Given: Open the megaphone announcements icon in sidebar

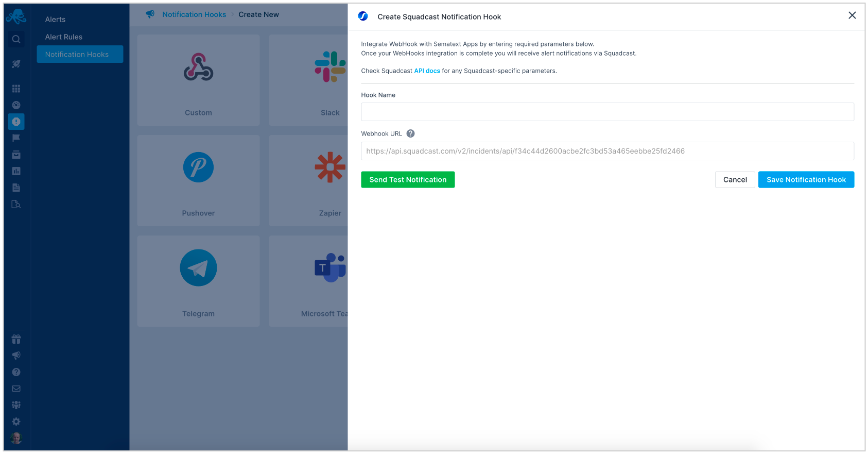Looking at the screenshot, I should point(16,356).
